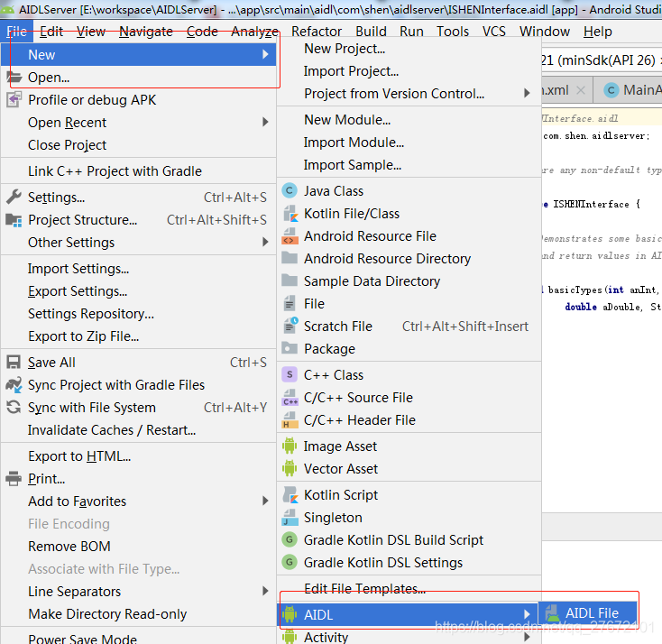662x644 pixels.
Task: Click the C/C++ Header File icon
Action: (290, 420)
